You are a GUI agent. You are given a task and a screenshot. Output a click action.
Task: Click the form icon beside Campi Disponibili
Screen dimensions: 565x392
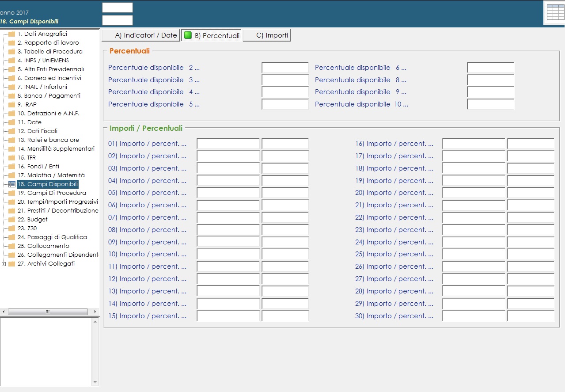tap(12, 184)
